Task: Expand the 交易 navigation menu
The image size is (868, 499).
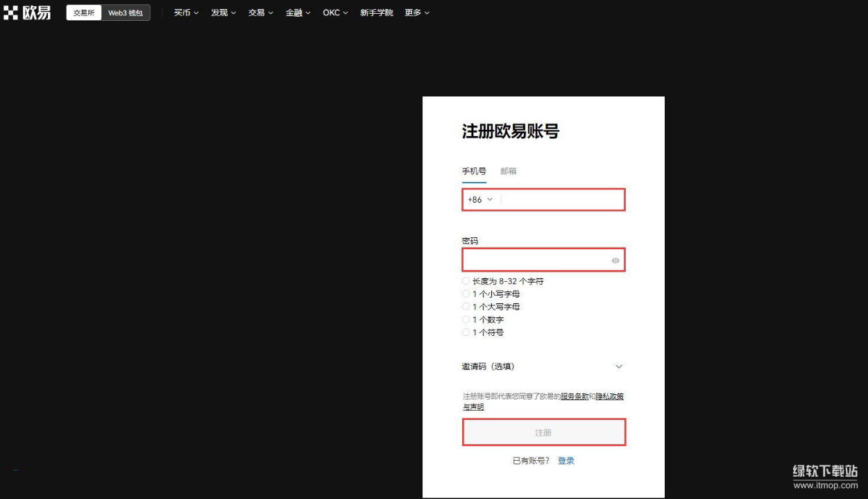Action: click(x=261, y=12)
